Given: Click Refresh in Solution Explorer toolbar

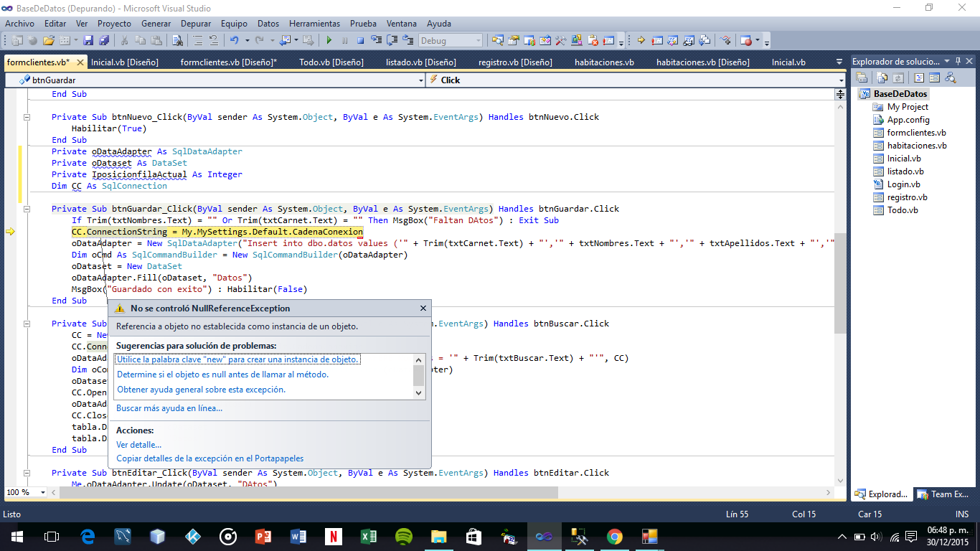Looking at the screenshot, I should (898, 77).
